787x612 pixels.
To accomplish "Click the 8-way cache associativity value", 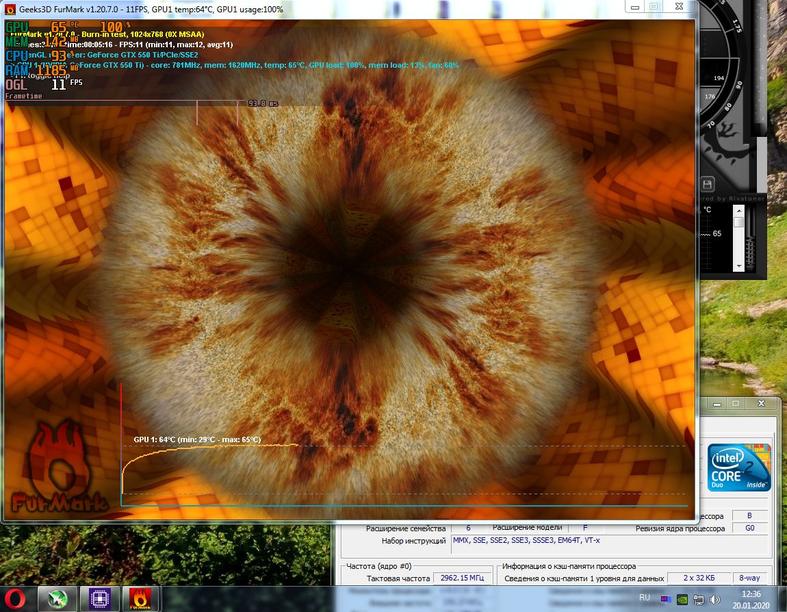I will [x=749, y=578].
